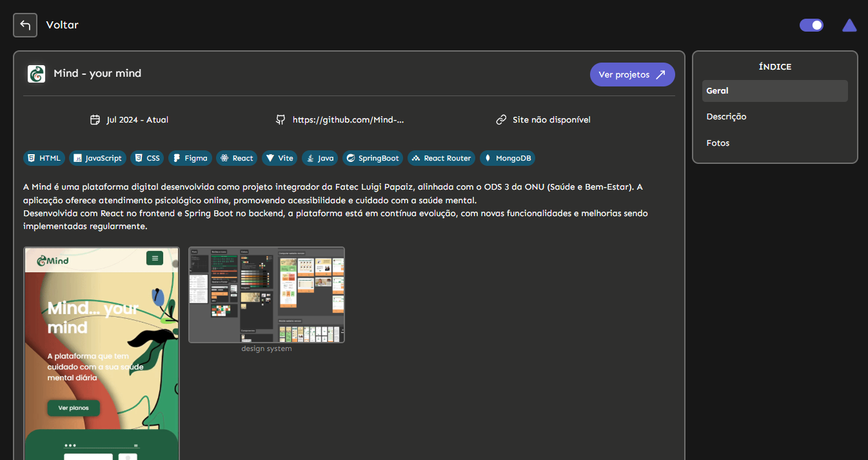The height and width of the screenshot is (460, 868).
Task: Click the Figma tag
Action: 190,158
